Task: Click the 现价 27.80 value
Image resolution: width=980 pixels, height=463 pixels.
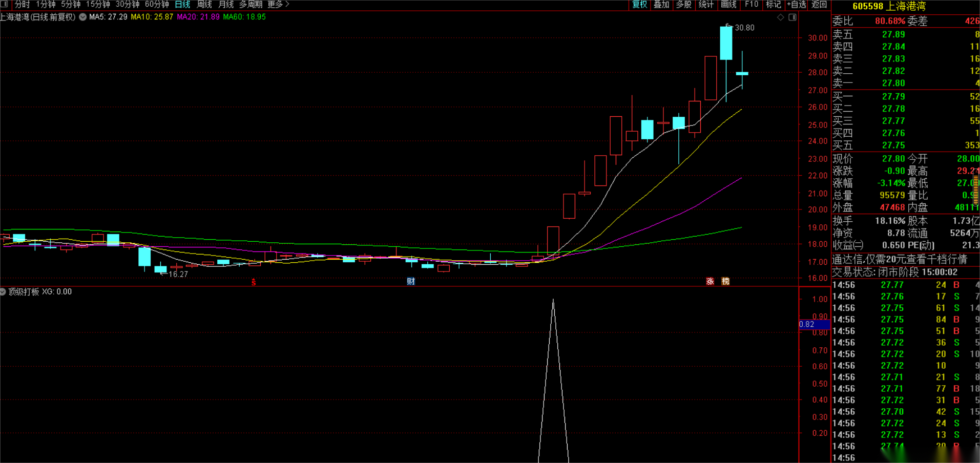Action: pos(893,159)
